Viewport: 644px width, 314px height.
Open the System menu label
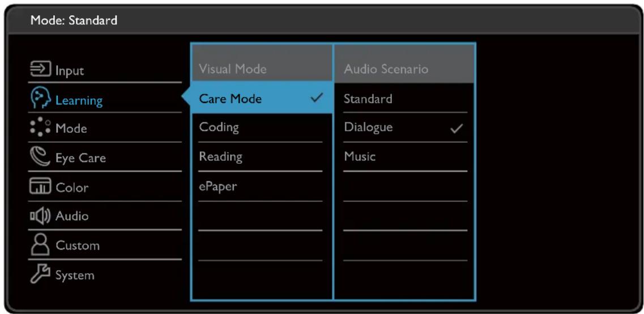[x=75, y=275]
